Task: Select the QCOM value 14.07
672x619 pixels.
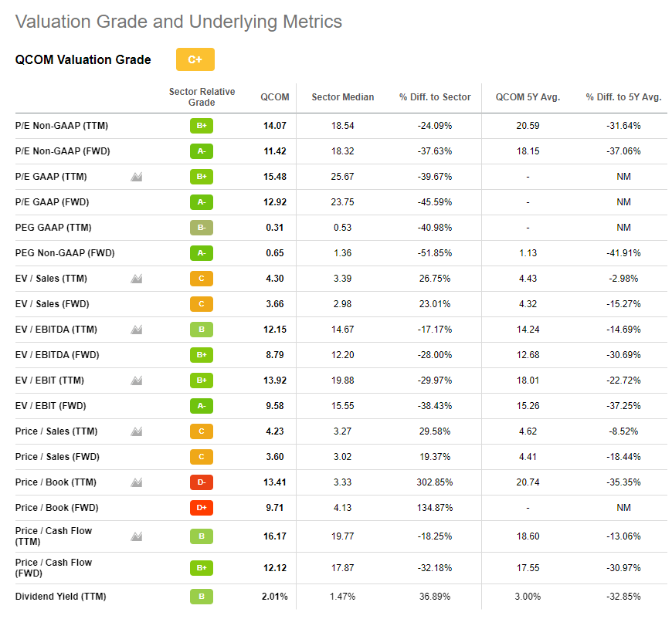Action: tap(275, 126)
